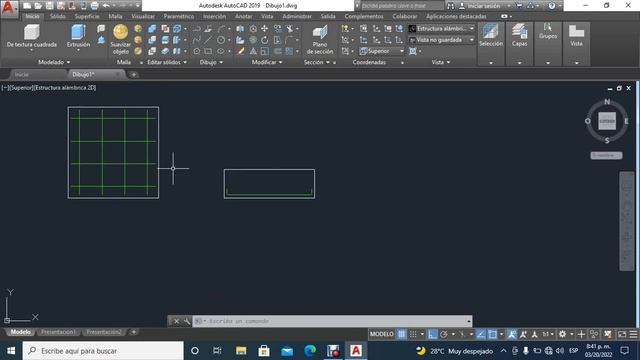This screenshot has height=360, width=640.
Task: Click the 'Plano de sección' tool
Action: pyautogui.click(x=320, y=40)
